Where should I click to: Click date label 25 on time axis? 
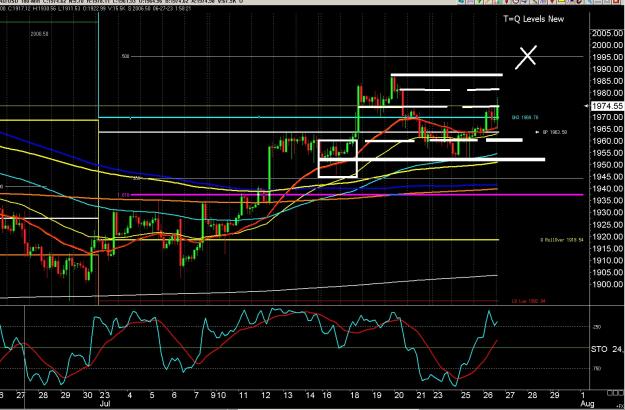coord(465,395)
